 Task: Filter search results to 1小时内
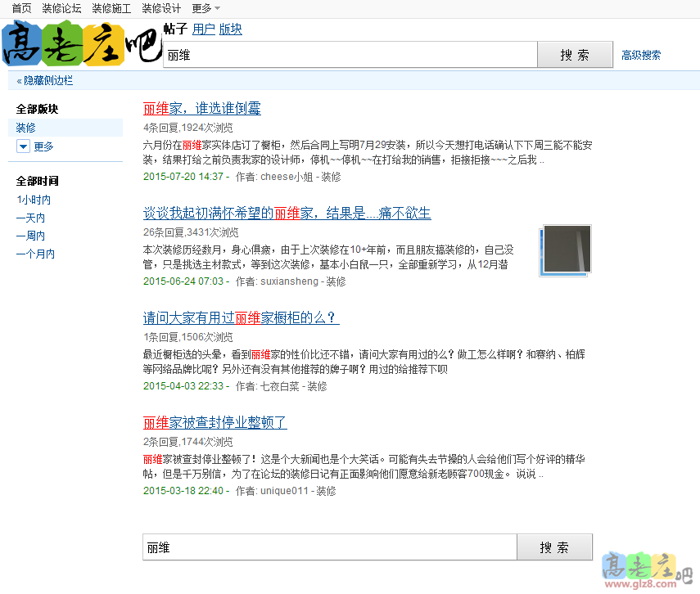(x=34, y=199)
